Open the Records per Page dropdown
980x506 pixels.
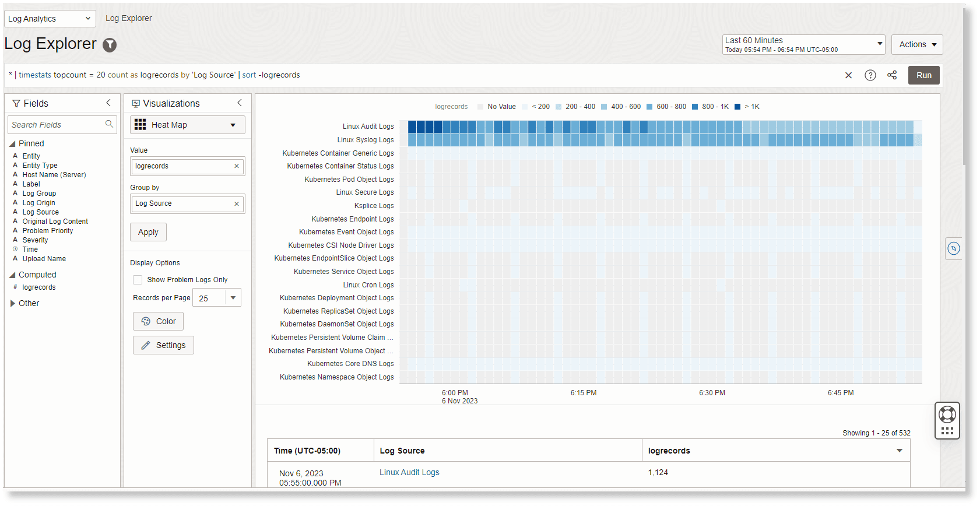233,298
